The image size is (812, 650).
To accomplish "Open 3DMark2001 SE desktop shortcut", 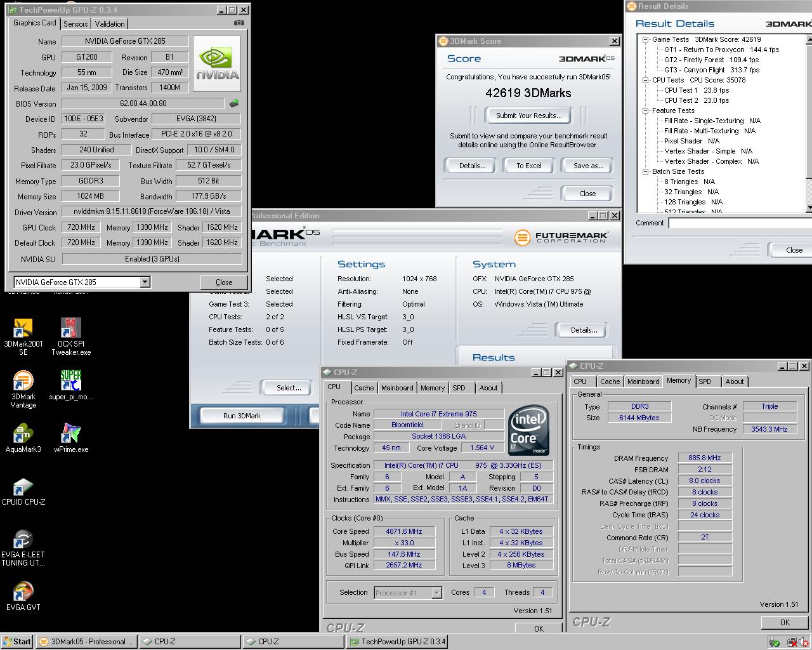I will 23,336.
